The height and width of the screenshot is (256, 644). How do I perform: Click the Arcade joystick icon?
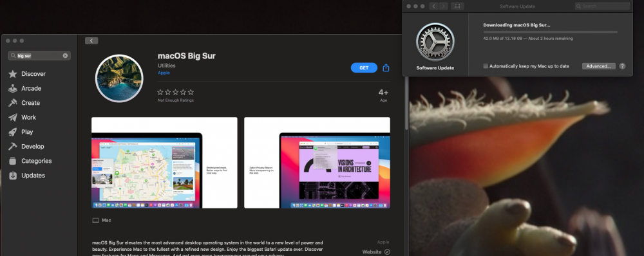coord(13,88)
